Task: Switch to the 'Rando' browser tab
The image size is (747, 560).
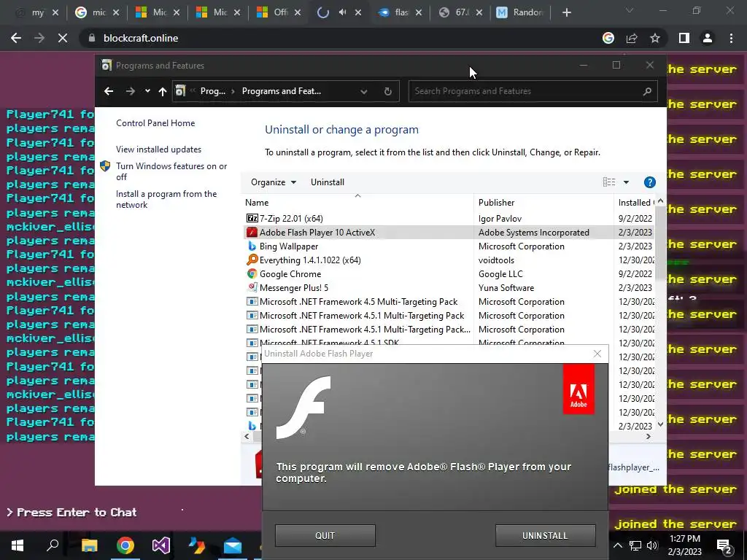Action: click(x=519, y=13)
